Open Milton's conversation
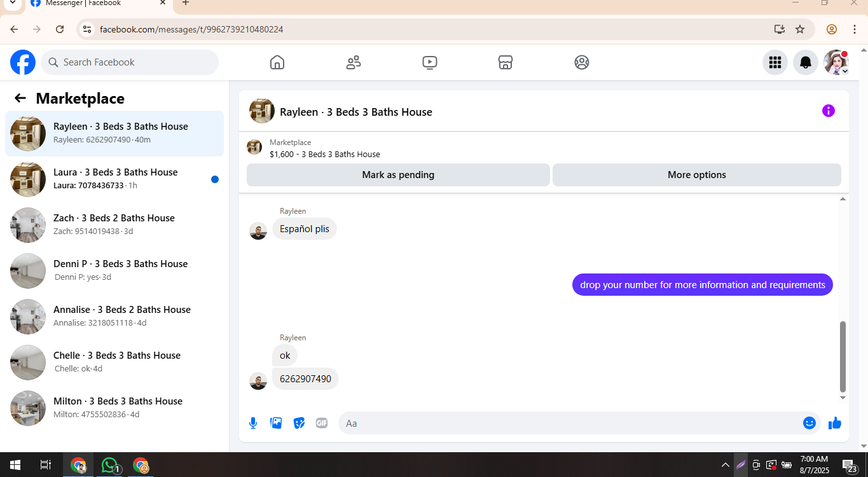The width and height of the screenshot is (868, 477). [114, 408]
